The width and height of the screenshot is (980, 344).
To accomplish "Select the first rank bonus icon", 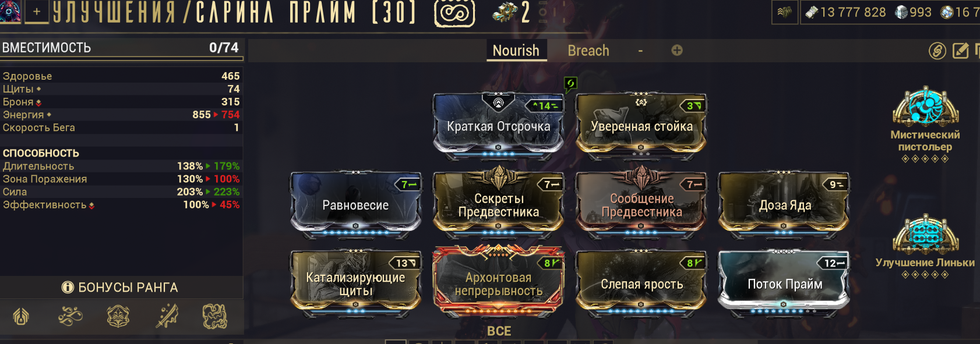I will [x=22, y=316].
